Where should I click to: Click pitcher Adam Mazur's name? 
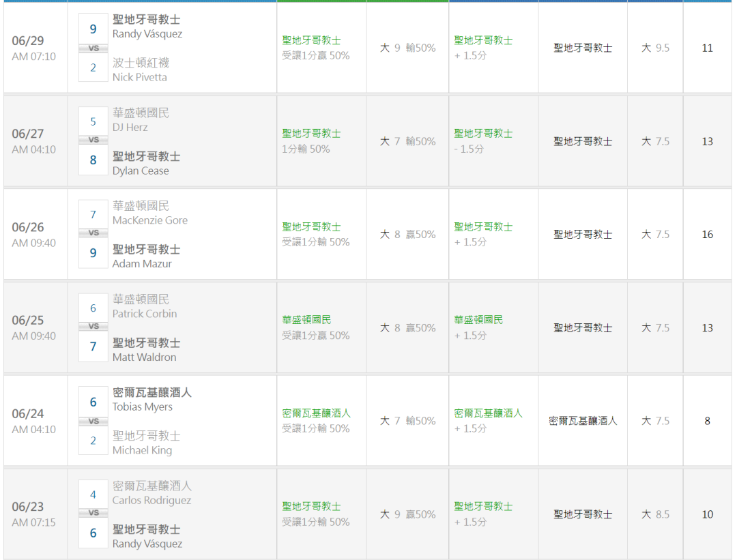[x=142, y=264]
